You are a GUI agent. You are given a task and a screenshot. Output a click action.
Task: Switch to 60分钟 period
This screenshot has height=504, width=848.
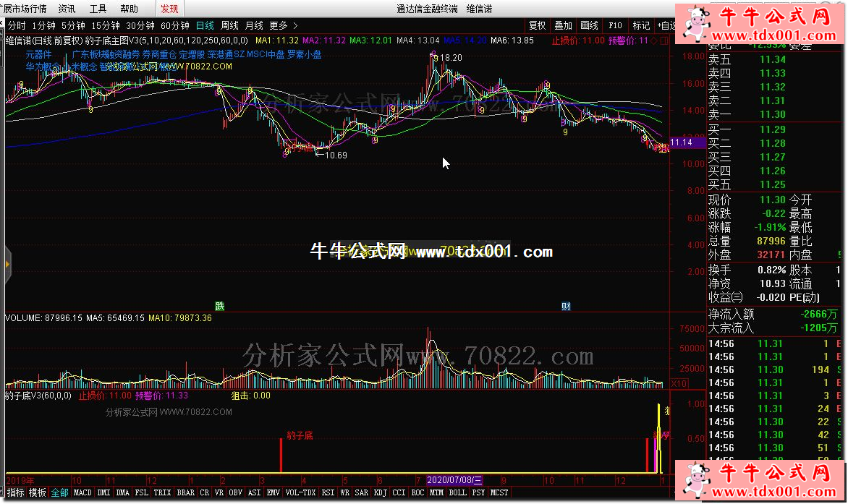pyautogui.click(x=174, y=25)
